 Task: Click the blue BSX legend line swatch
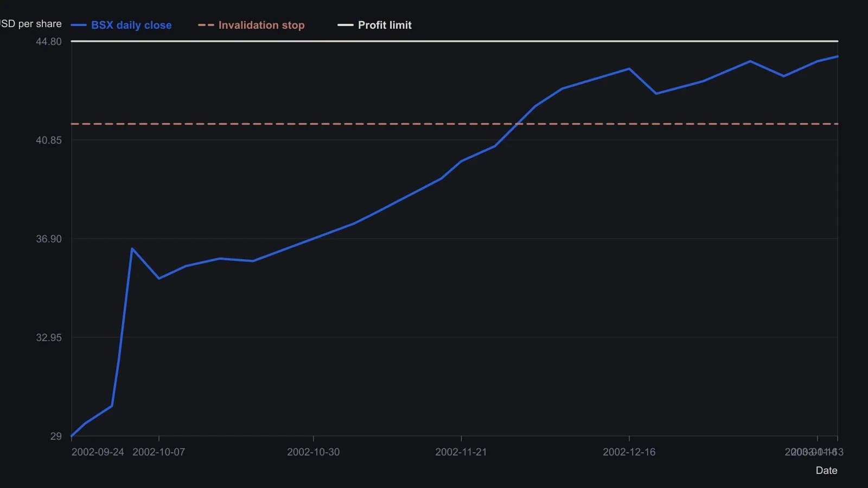[79, 25]
